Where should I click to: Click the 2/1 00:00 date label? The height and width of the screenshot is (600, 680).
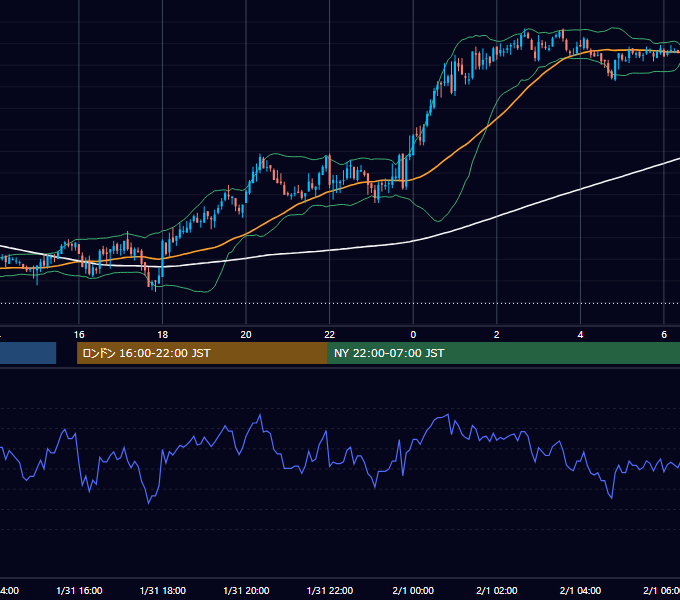[x=413, y=591]
